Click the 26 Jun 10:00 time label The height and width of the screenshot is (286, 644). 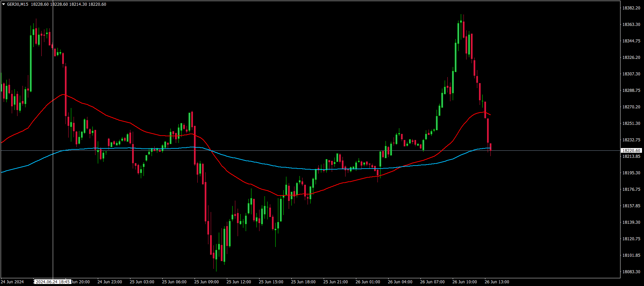tap(465, 282)
